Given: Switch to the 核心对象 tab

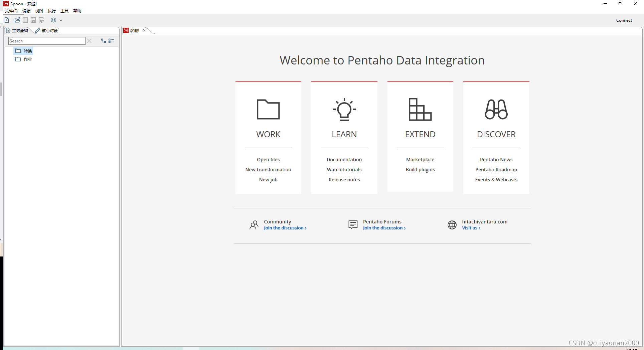Looking at the screenshot, I should point(47,30).
